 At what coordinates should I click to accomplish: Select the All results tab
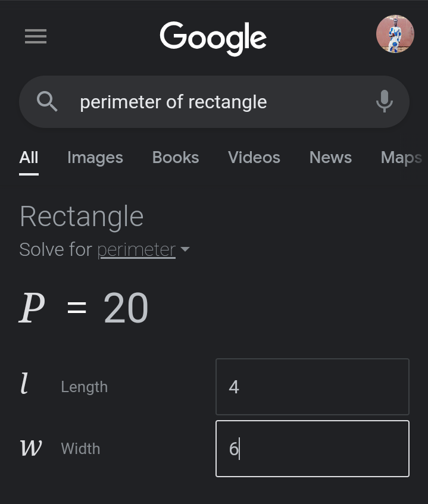(29, 157)
